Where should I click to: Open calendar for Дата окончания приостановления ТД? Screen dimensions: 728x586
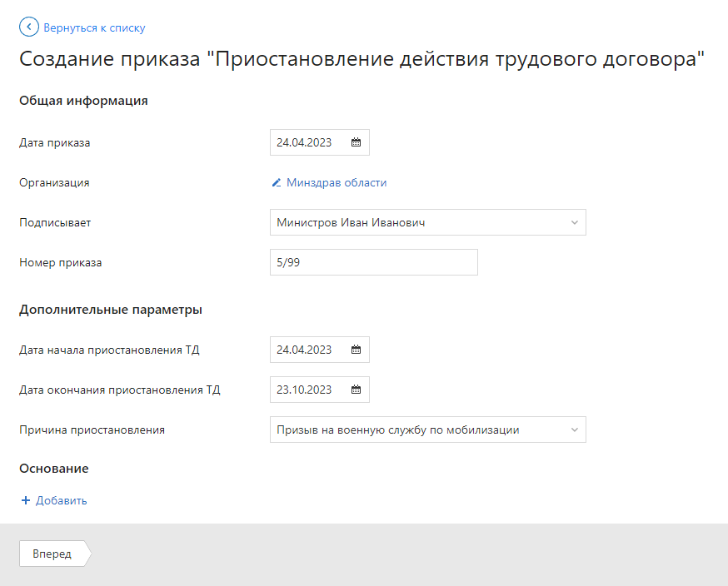(x=356, y=390)
